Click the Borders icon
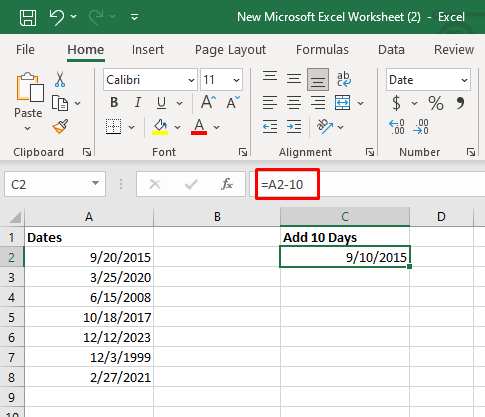Viewport: 485px width, 417px height. 114,127
